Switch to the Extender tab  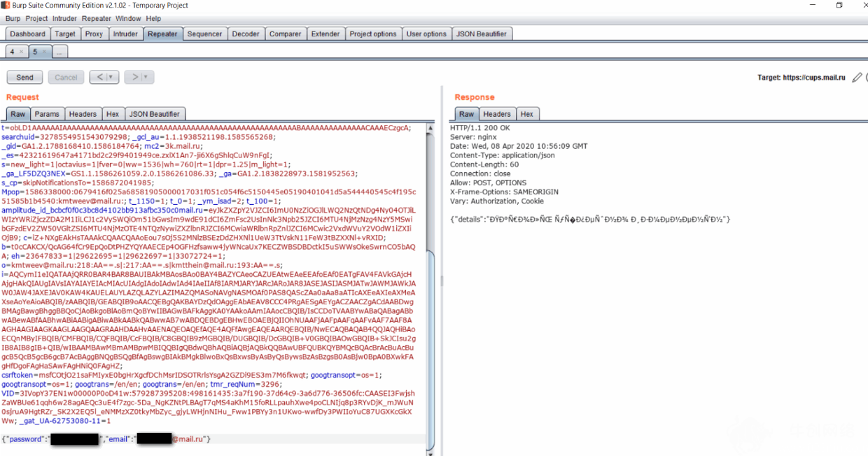(325, 34)
